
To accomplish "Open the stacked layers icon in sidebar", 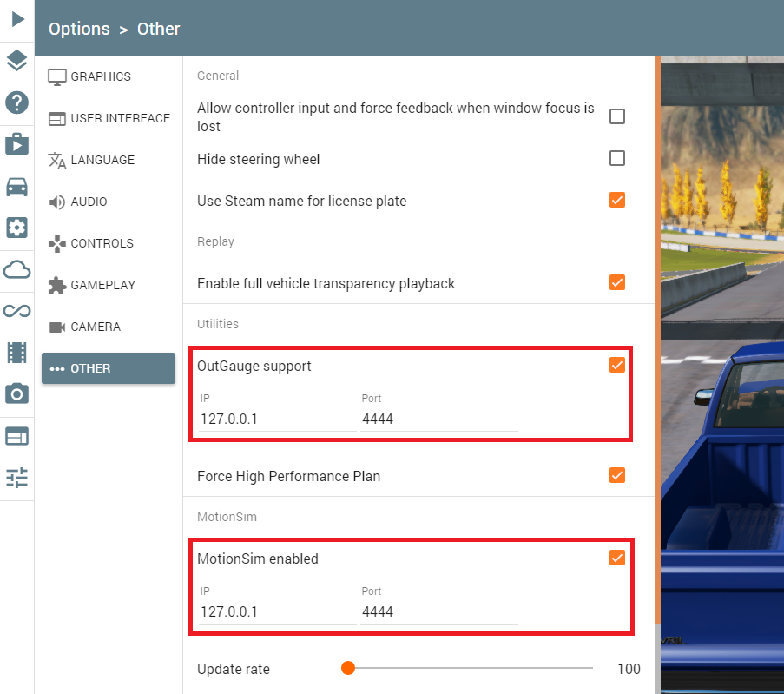I will click(17, 61).
